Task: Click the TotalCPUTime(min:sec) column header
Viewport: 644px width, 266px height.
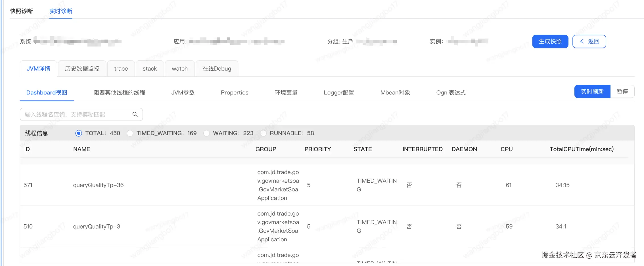Action: pos(582,149)
